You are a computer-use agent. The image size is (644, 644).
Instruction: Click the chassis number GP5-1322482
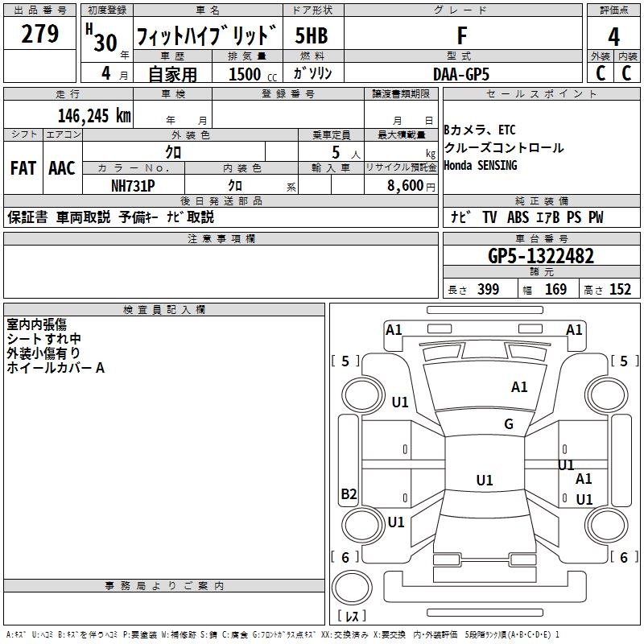pos(541,256)
